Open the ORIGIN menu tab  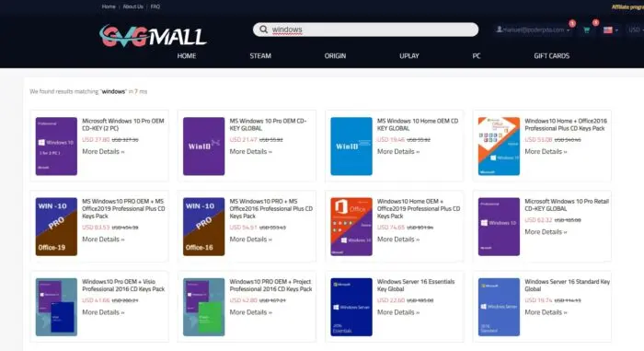point(335,55)
